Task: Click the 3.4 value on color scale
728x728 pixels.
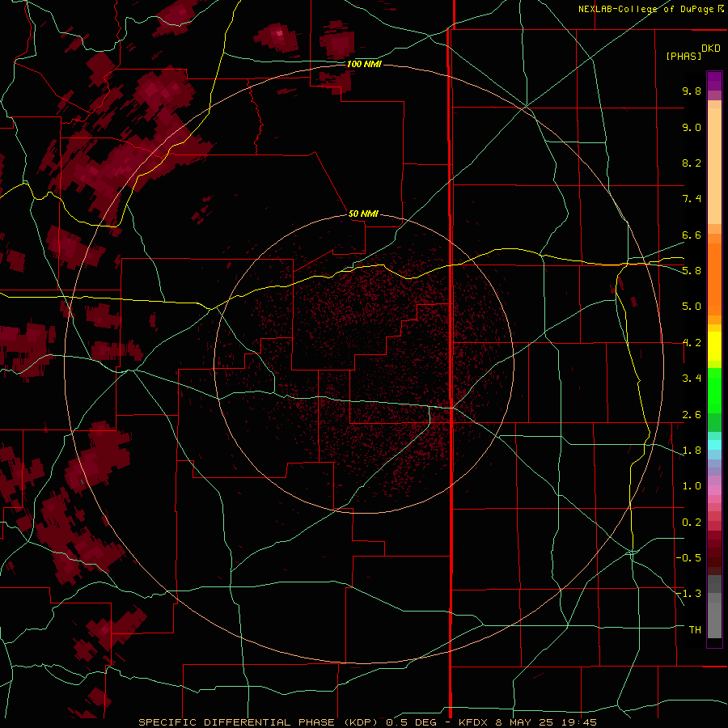Action: pos(692,379)
